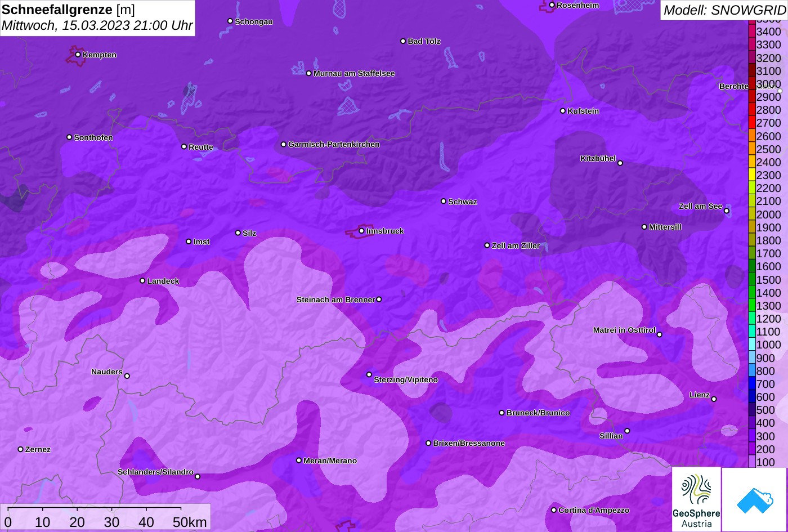The width and height of the screenshot is (788, 532).
Task: Select the Innsbruck city marker
Action: pos(362,231)
